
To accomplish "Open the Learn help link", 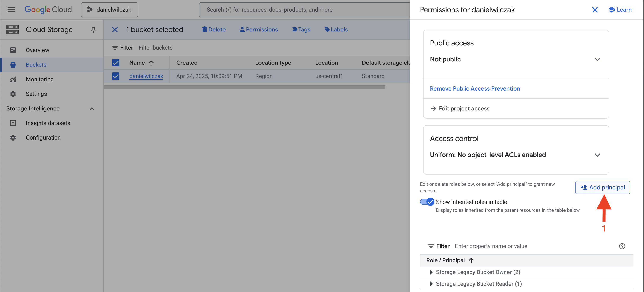I will tap(620, 10).
